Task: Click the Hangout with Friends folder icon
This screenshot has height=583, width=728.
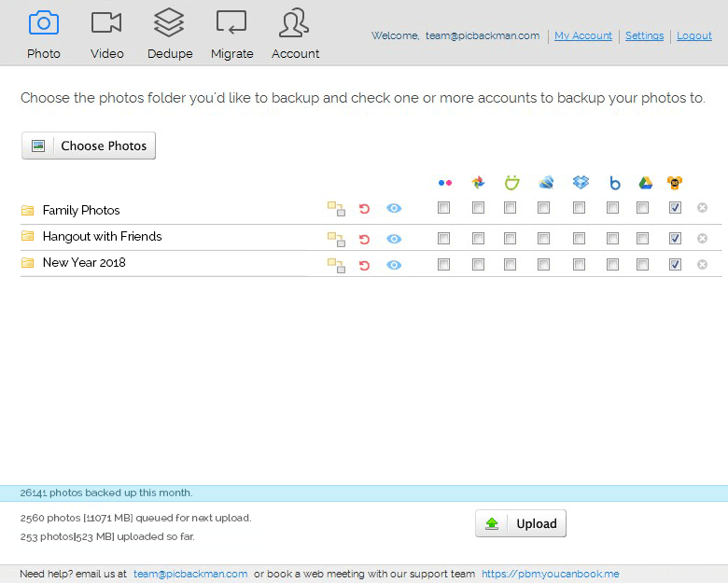Action: (28, 236)
